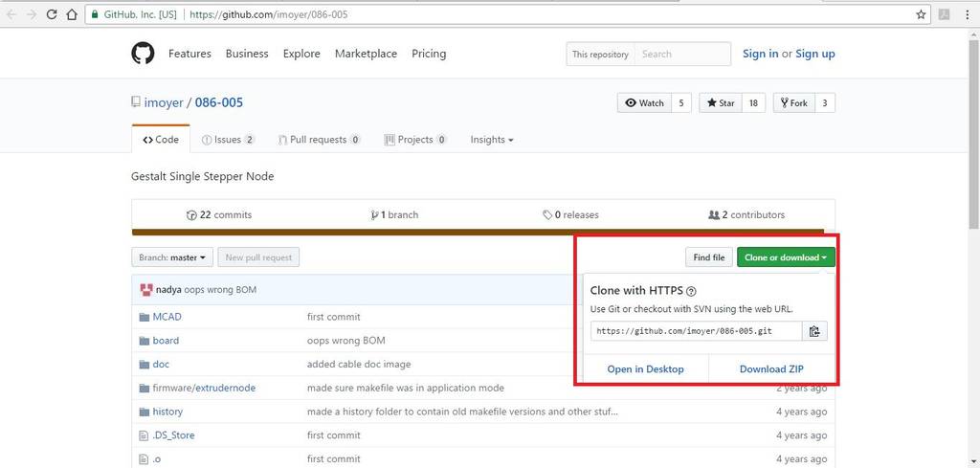Image resolution: width=980 pixels, height=468 pixels.
Task: Go to browser home icon
Action: tap(72, 14)
